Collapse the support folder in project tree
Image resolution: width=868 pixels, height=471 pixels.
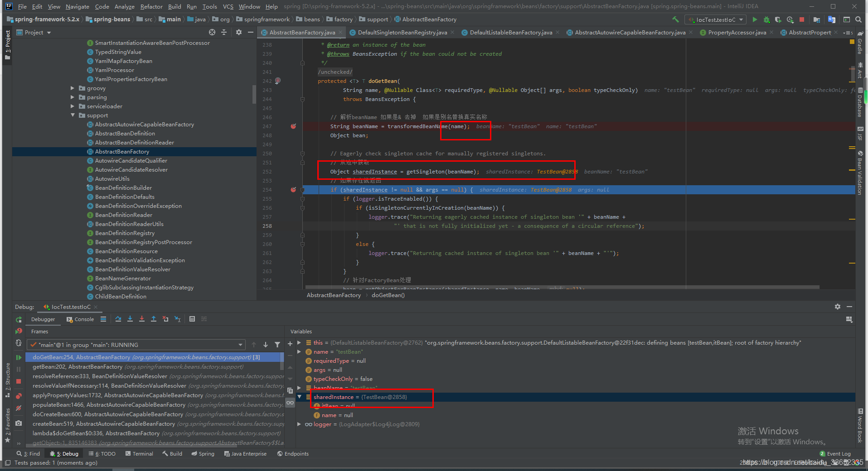point(73,115)
